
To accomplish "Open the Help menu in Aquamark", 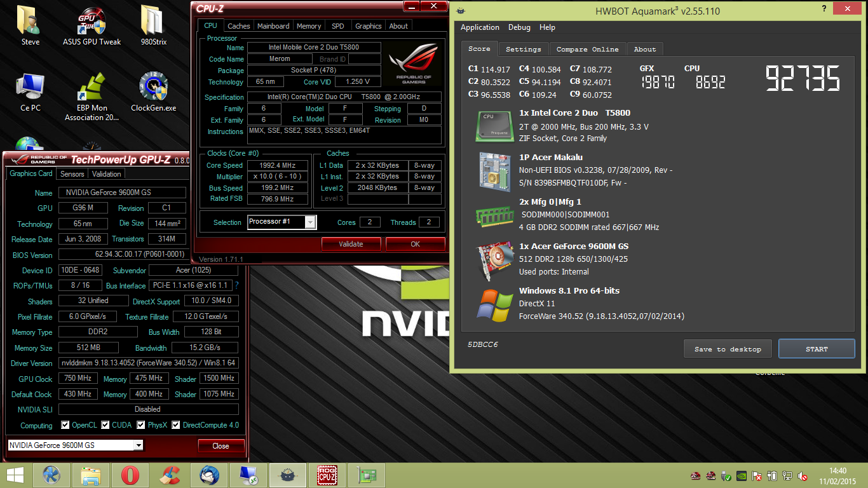I will pos(547,27).
